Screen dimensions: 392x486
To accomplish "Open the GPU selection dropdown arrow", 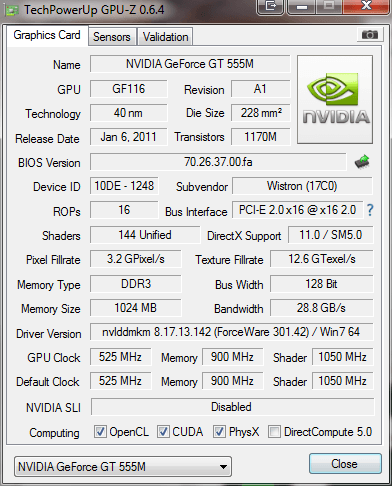I will pos(223,467).
